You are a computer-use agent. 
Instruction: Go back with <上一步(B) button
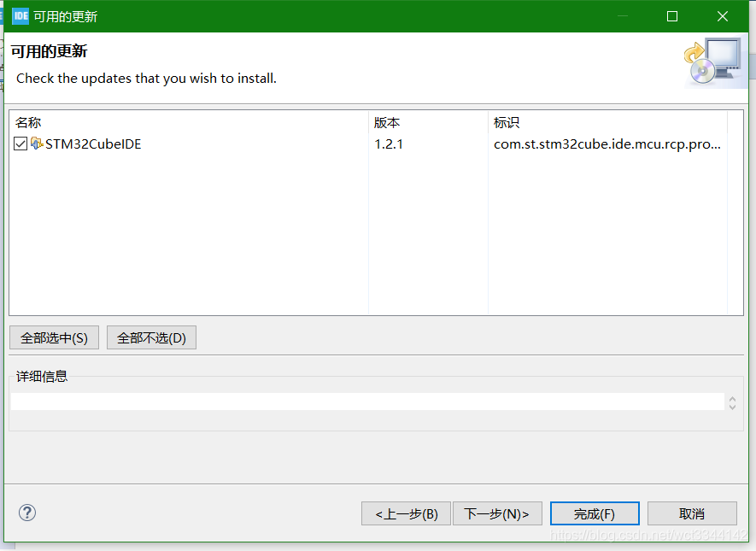(406, 513)
